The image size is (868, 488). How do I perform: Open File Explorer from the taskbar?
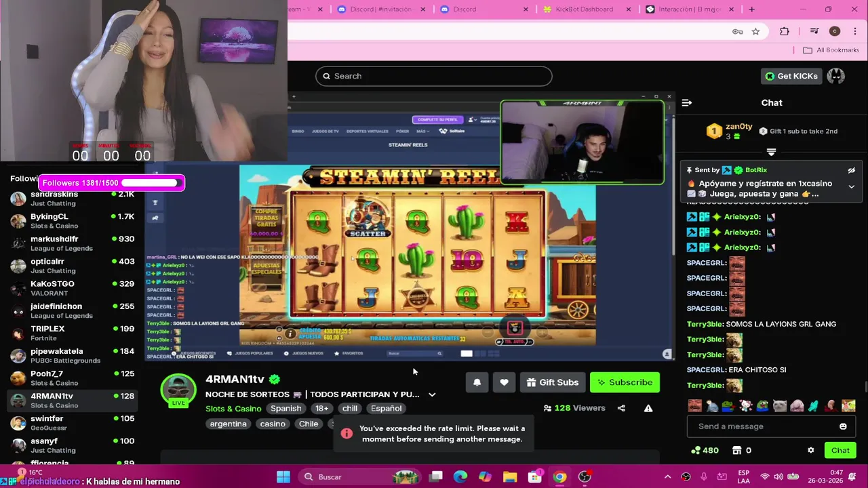pyautogui.click(x=510, y=476)
